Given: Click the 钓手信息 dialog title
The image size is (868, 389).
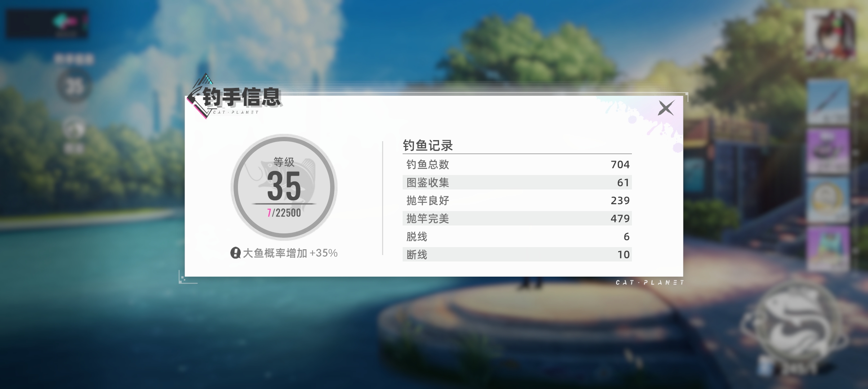Looking at the screenshot, I should tap(242, 97).
